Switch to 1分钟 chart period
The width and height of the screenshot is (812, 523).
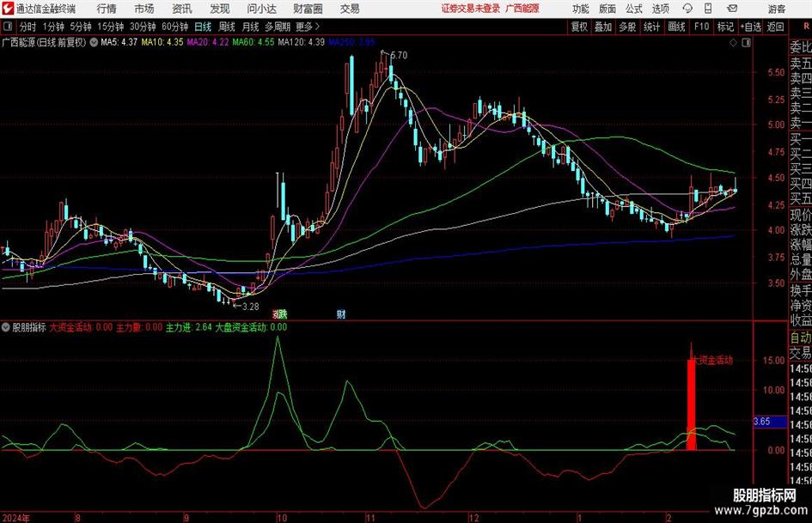53,27
